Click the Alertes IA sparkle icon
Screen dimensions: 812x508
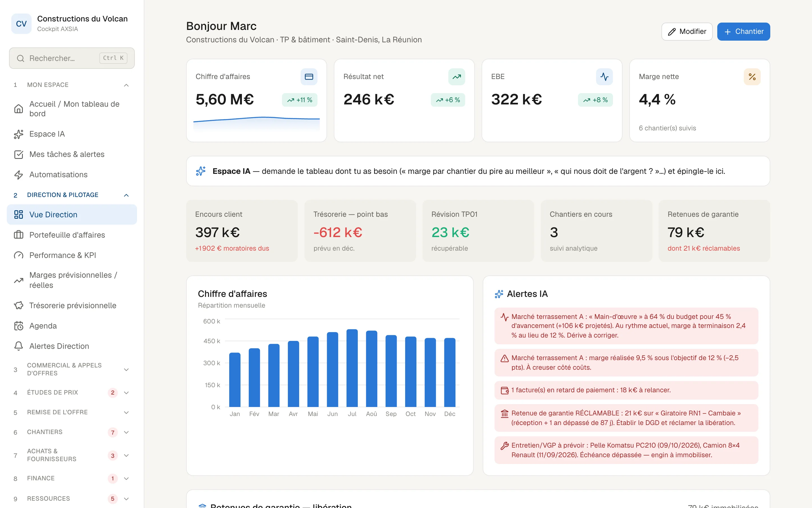coord(499,294)
